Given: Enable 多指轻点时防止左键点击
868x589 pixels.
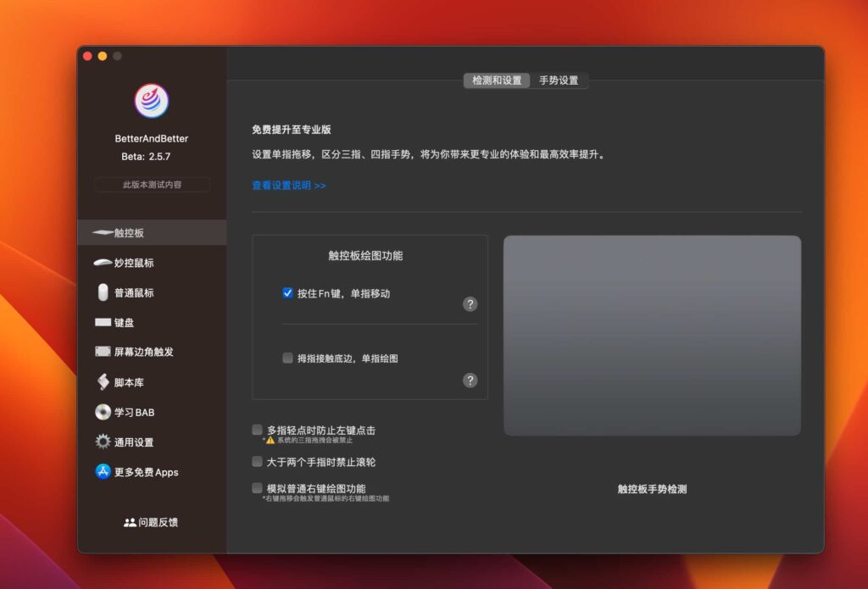Looking at the screenshot, I should (257, 431).
